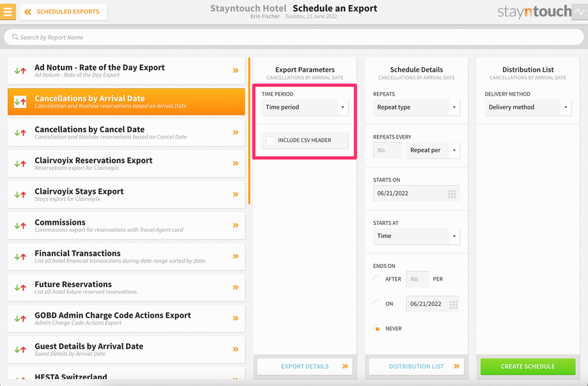This screenshot has width=588, height=386.
Task: Select the Never radio button
Action: tap(377, 328)
